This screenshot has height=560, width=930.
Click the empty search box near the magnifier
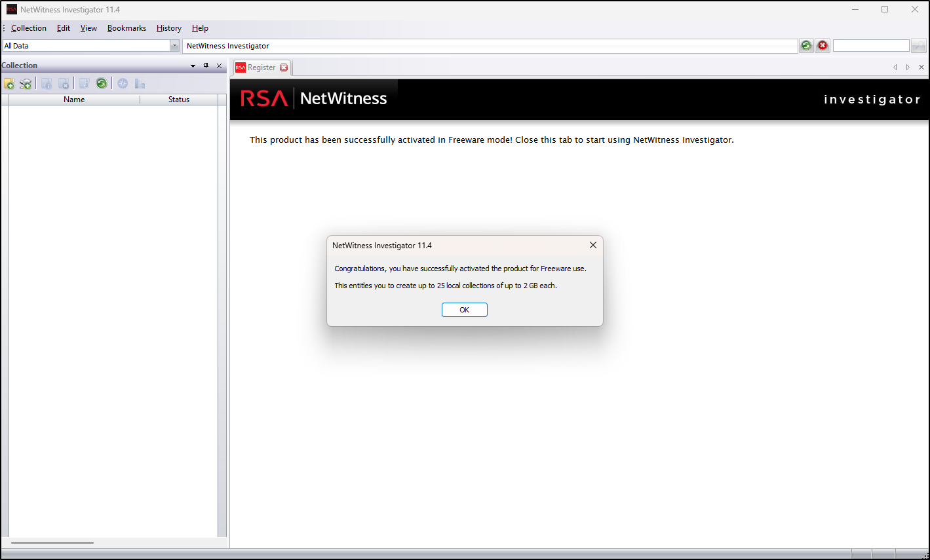tap(871, 46)
